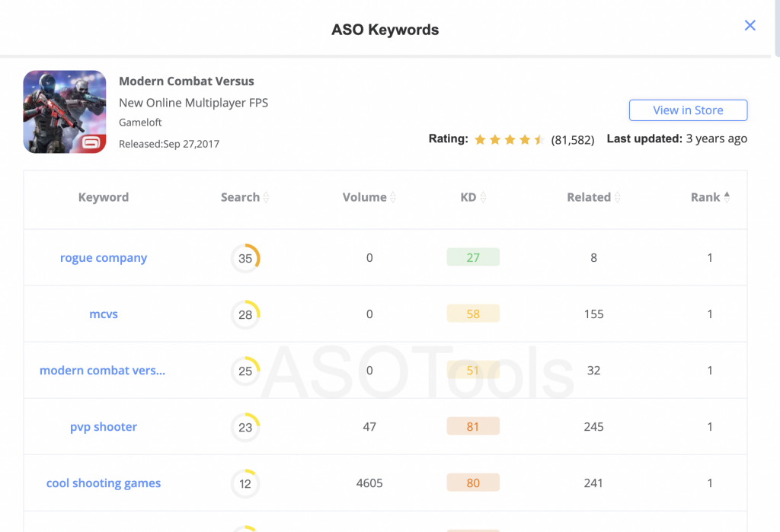Click the Volume column header label
Viewport: 780px width, 532px height.
coord(365,197)
